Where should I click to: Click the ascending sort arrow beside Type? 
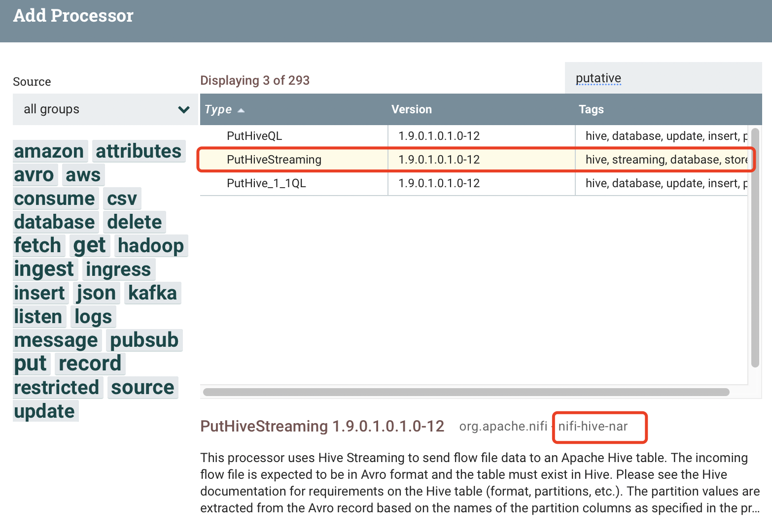[x=241, y=110]
